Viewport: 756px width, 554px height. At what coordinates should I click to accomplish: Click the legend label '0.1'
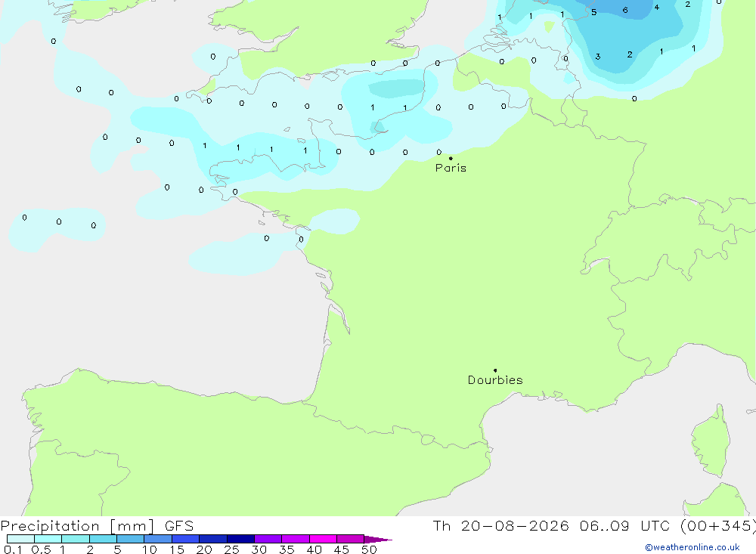coord(13,549)
